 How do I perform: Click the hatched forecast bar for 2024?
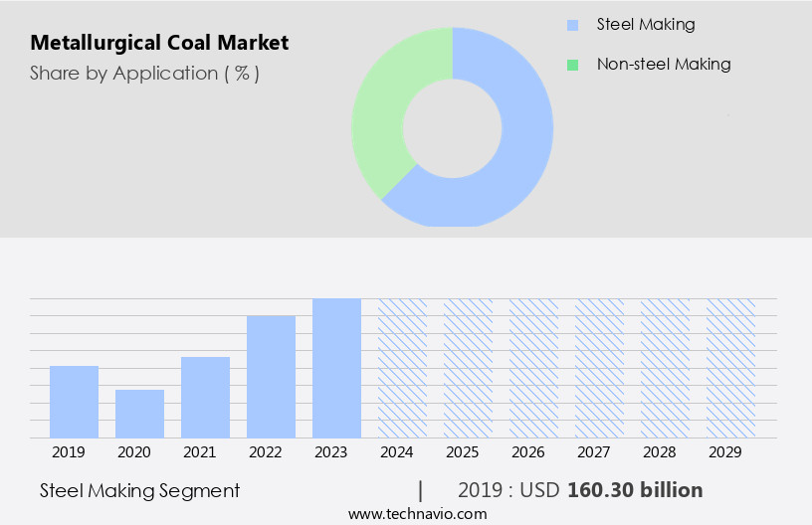402,368
